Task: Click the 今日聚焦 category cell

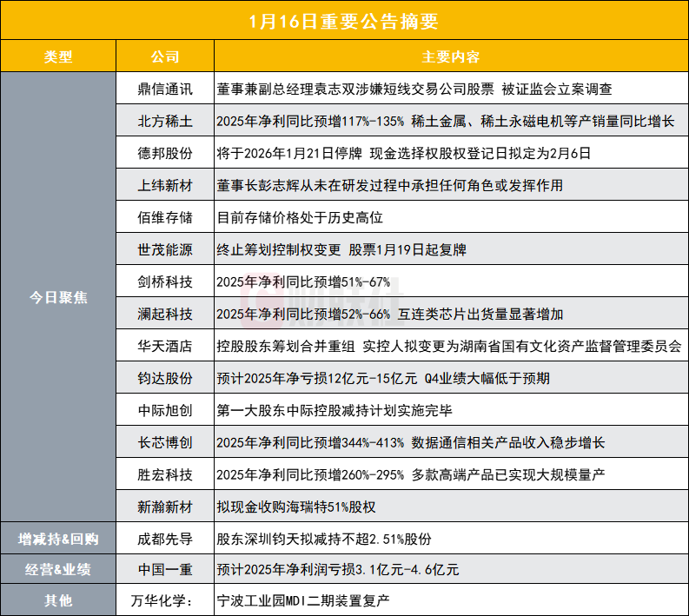Action: coord(58,297)
